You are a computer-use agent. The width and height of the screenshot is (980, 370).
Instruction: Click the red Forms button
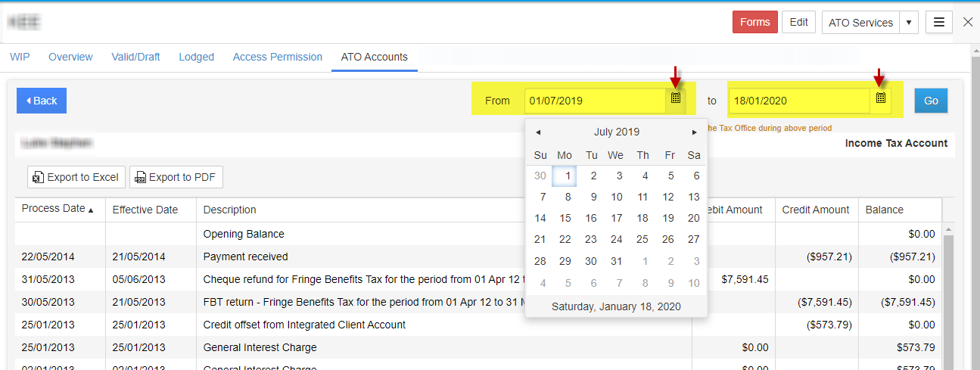754,22
